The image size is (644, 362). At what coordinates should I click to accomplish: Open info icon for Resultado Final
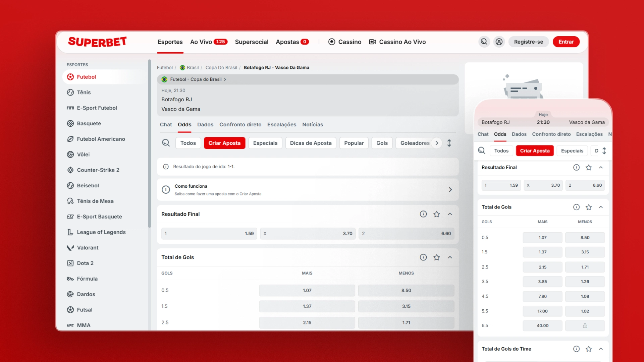[x=423, y=214]
